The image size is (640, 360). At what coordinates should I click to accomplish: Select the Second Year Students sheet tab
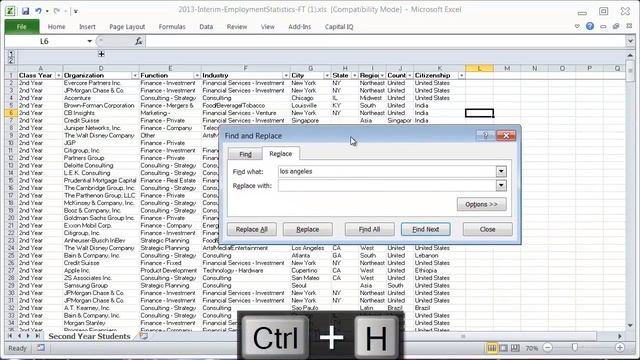[x=89, y=336]
